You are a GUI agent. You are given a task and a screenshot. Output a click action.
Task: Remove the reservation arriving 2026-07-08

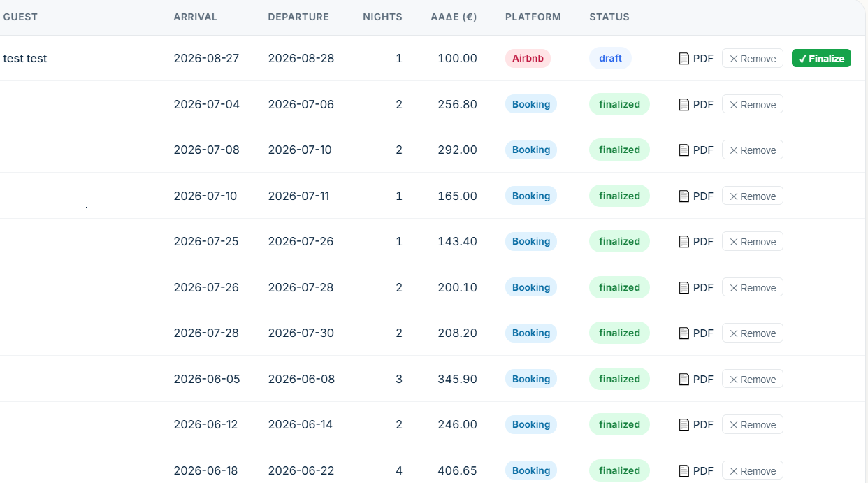(x=753, y=150)
